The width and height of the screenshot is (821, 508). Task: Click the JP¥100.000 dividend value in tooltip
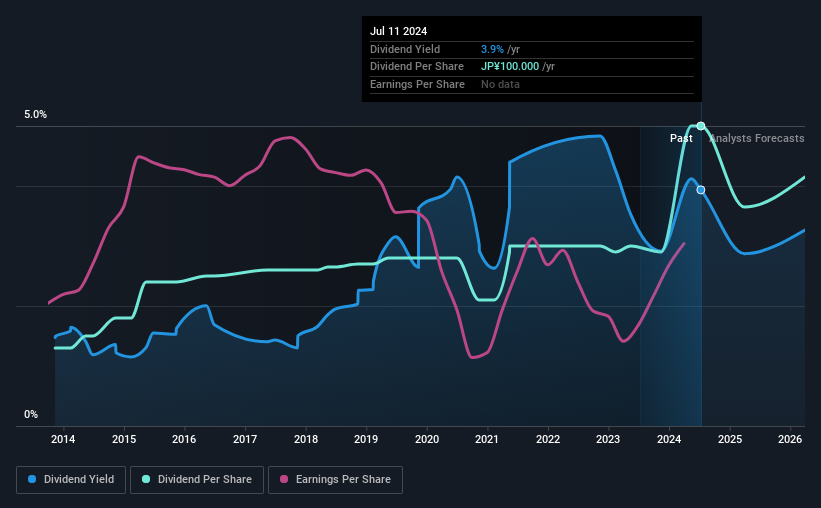[x=510, y=67]
